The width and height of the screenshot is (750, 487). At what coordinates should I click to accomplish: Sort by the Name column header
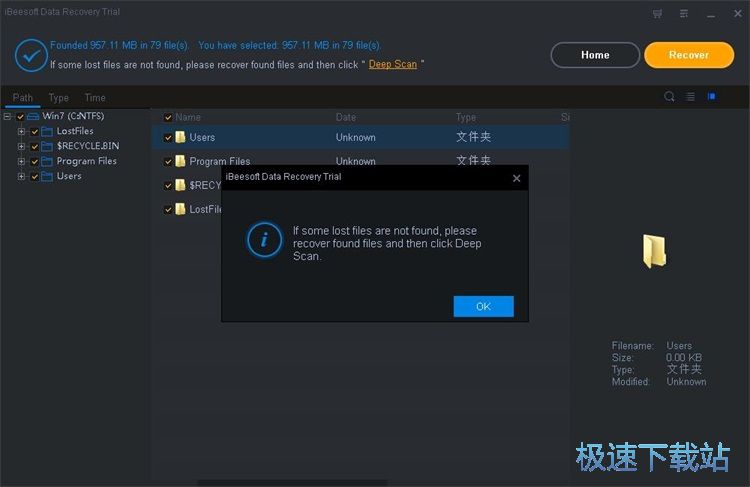point(188,117)
